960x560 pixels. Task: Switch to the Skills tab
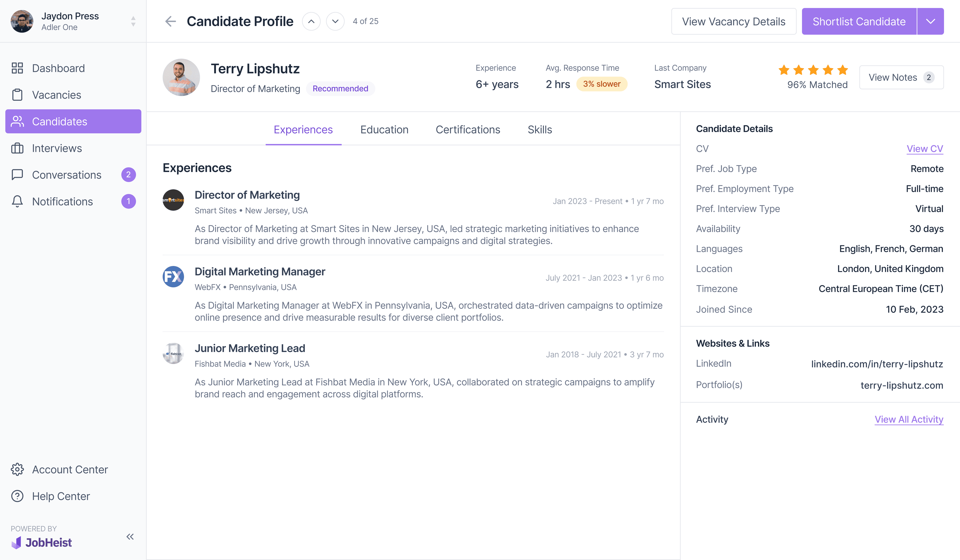(540, 129)
